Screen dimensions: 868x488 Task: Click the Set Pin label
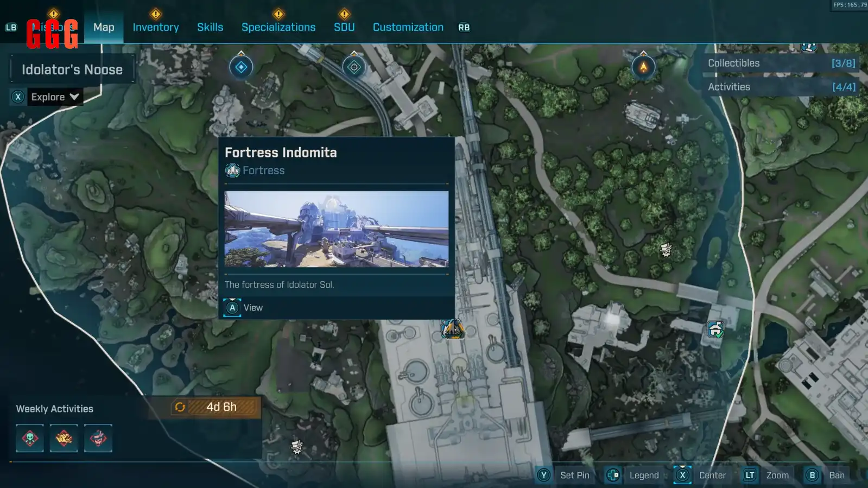[x=575, y=475]
